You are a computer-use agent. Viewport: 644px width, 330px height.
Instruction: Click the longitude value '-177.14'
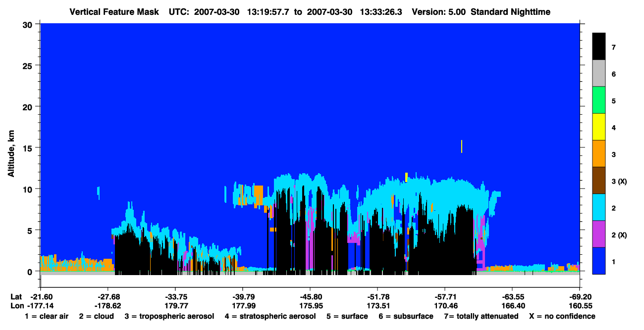tap(40, 306)
